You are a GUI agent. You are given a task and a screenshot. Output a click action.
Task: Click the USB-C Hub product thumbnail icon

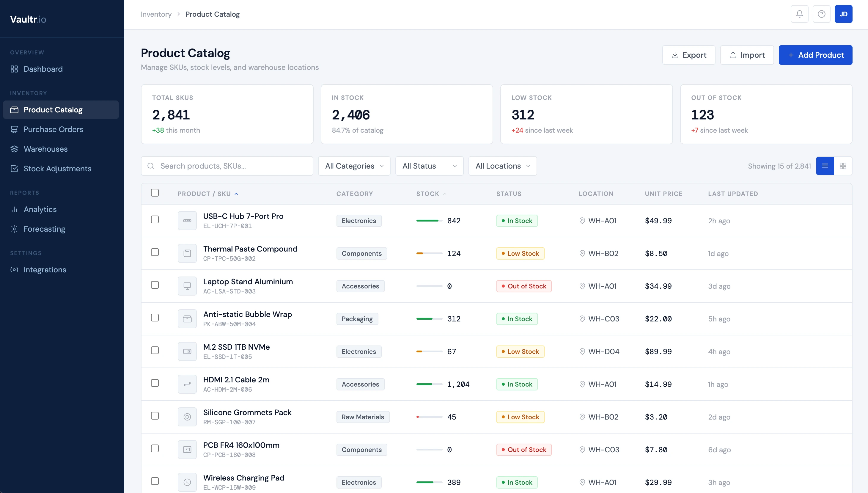[187, 220]
